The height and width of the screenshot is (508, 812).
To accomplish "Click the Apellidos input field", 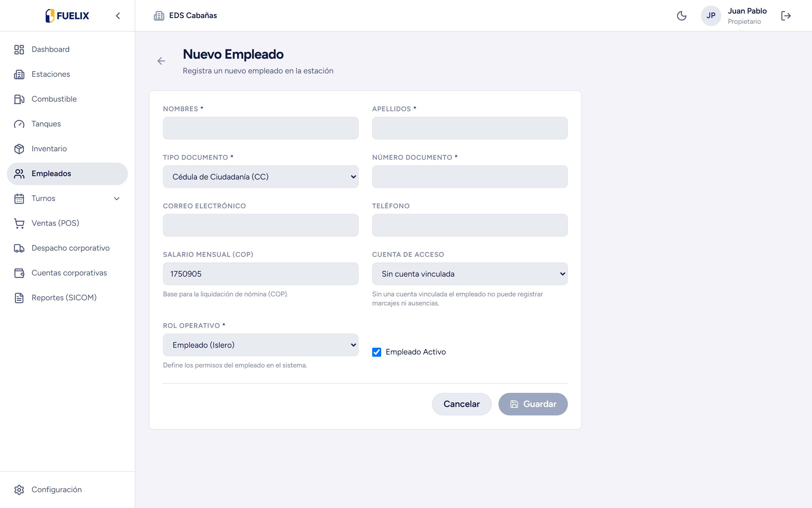I will click(470, 128).
